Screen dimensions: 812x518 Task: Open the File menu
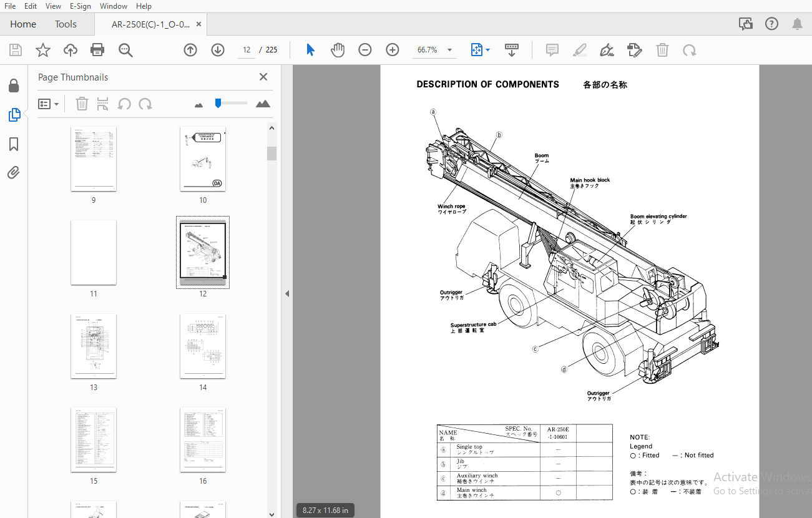point(10,6)
